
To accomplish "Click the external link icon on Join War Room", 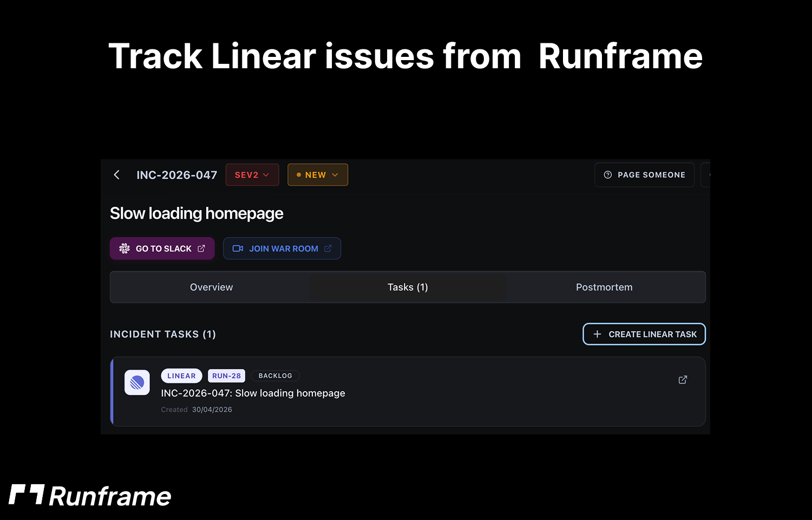I will tap(328, 248).
